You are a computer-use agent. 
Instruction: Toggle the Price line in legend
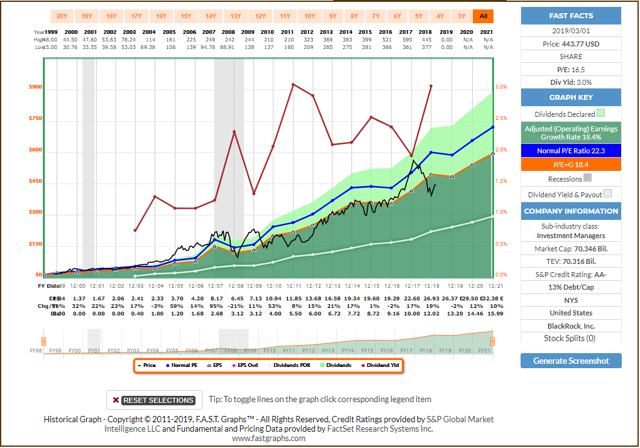pyautogui.click(x=147, y=365)
